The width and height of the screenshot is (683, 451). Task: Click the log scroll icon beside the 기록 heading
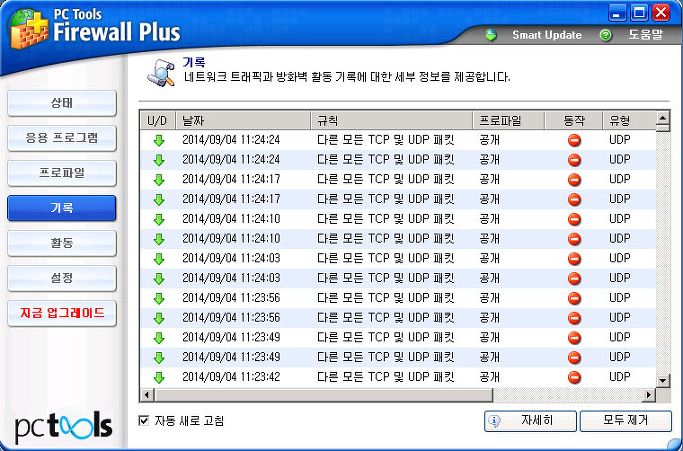pyautogui.click(x=161, y=72)
